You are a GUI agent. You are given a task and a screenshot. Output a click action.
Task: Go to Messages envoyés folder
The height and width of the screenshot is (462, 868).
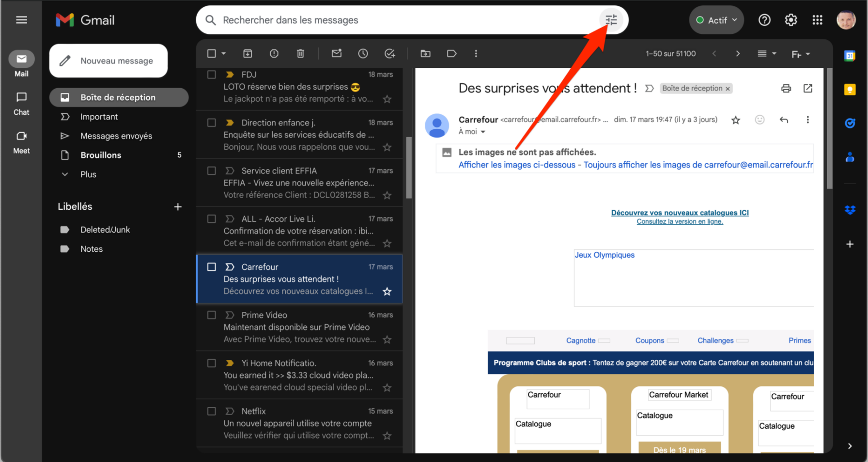tap(116, 136)
